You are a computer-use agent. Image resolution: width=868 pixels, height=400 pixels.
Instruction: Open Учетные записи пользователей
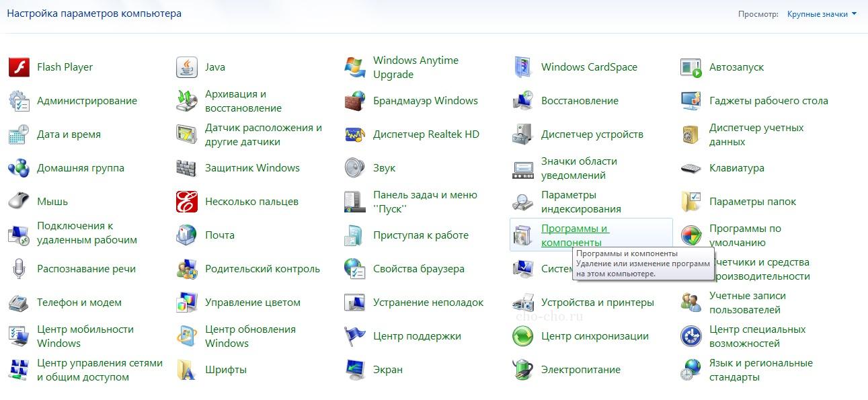(x=747, y=303)
